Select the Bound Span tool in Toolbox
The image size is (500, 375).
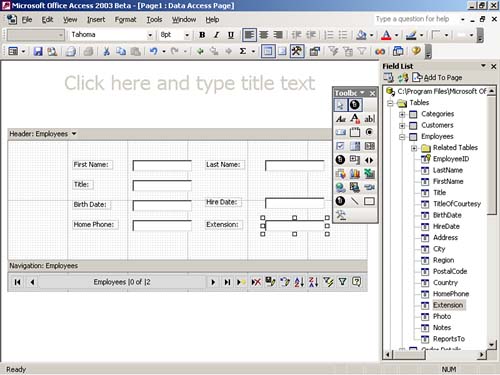(355, 119)
